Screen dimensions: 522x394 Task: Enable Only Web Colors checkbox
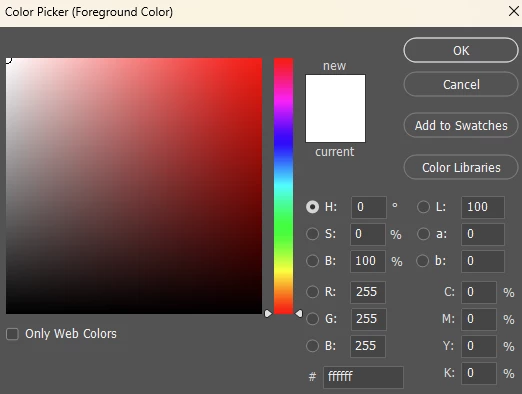pyautogui.click(x=12, y=334)
